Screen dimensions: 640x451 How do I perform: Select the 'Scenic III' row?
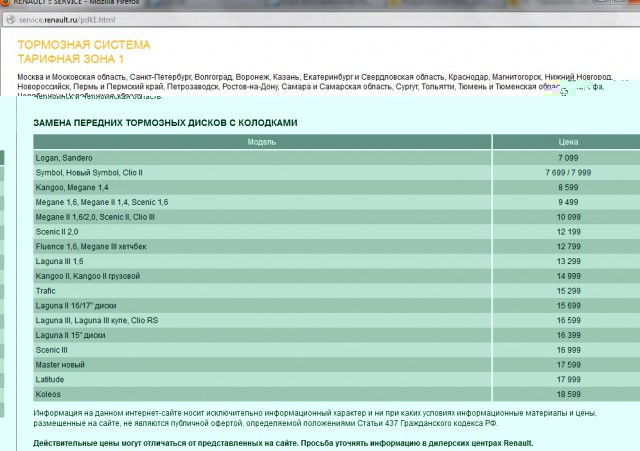point(337,350)
